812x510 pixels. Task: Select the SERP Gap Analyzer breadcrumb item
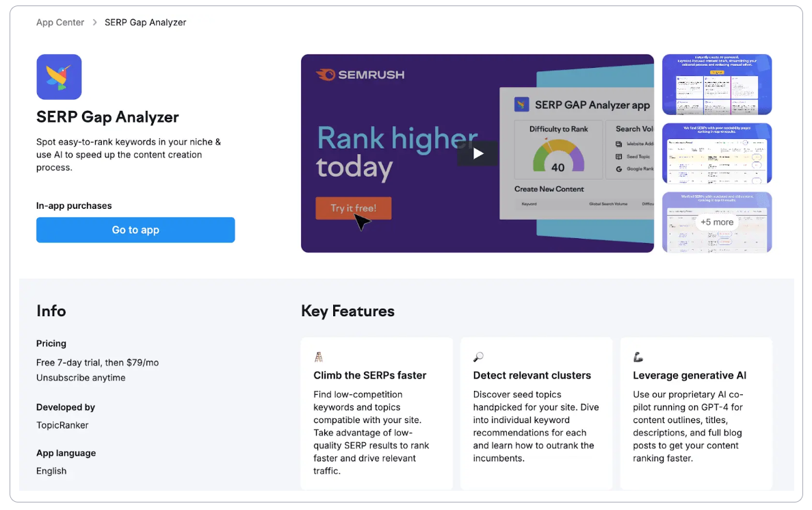145,22
